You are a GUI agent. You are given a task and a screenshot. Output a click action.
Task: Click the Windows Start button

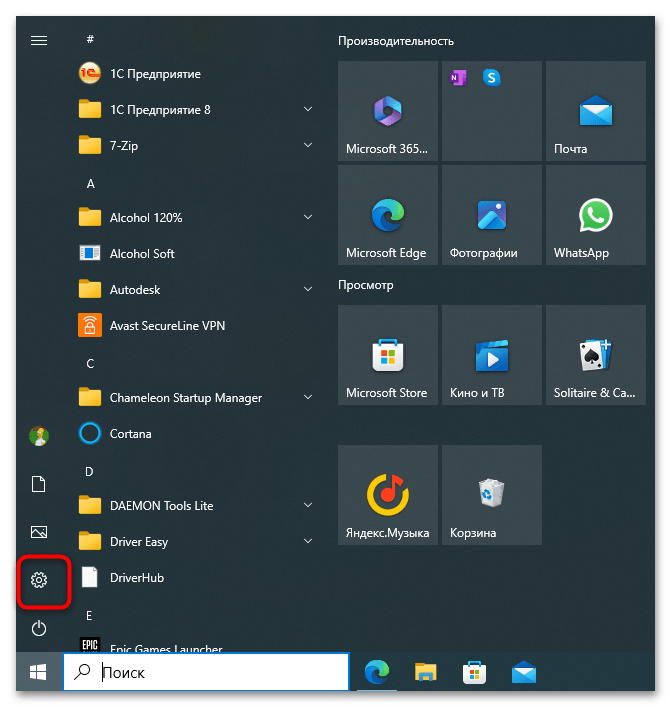click(38, 672)
